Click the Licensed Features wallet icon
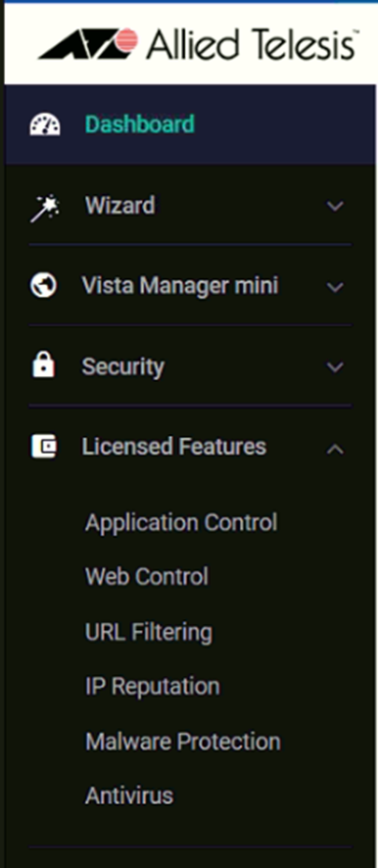 coord(43,447)
